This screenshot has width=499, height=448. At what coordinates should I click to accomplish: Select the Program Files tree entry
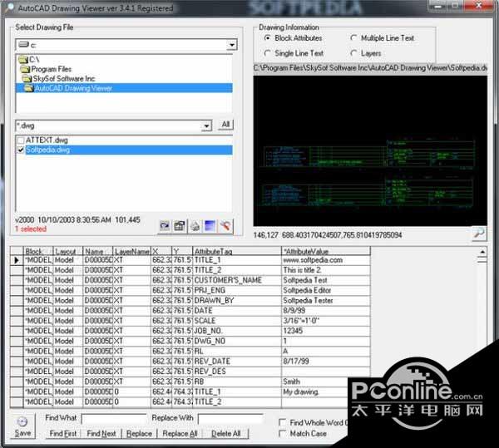[x=51, y=69]
